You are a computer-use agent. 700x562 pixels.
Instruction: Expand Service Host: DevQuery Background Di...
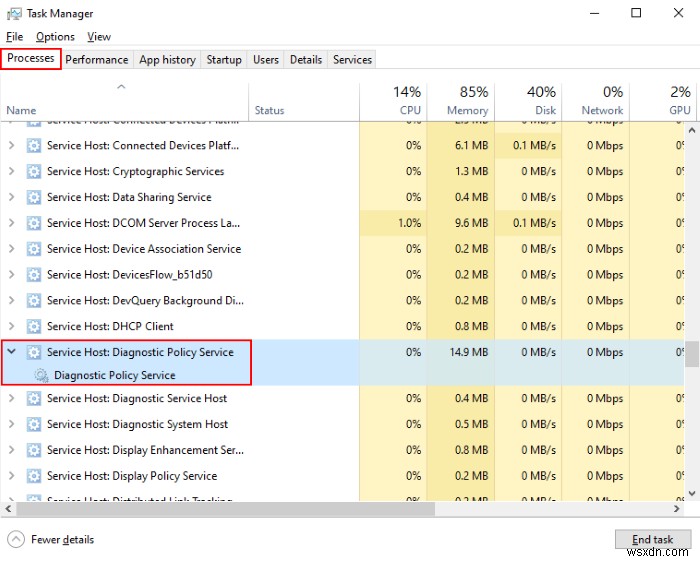[12, 300]
